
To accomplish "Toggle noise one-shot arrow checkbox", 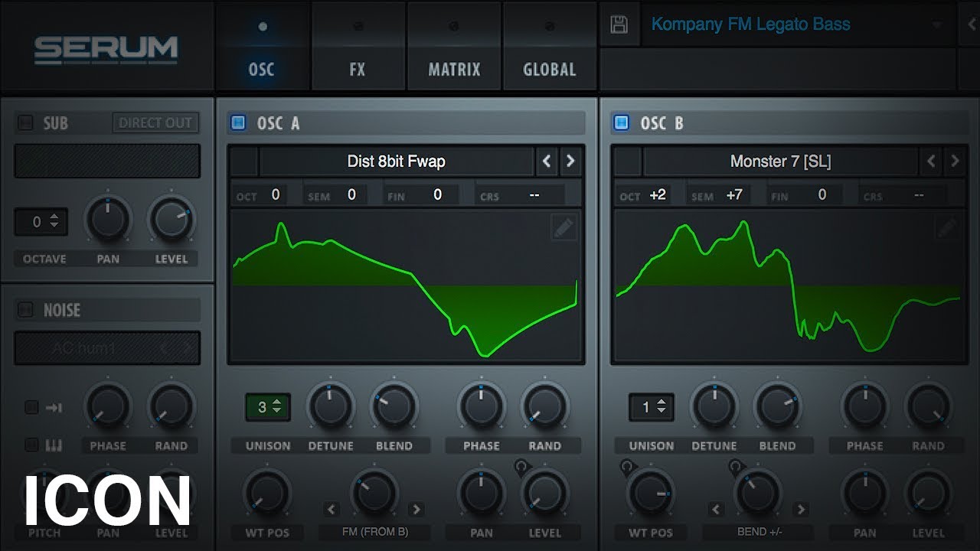I will coord(31,407).
